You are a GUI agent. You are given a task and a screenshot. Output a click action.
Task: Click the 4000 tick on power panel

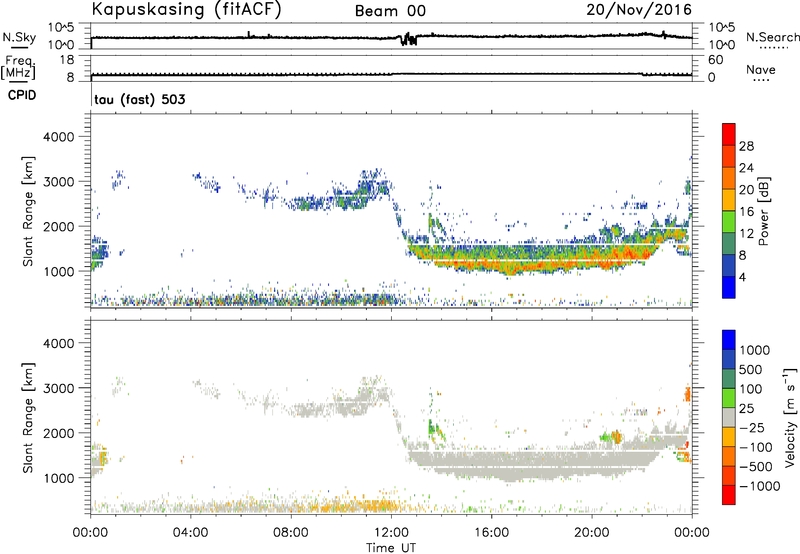pos(59,137)
